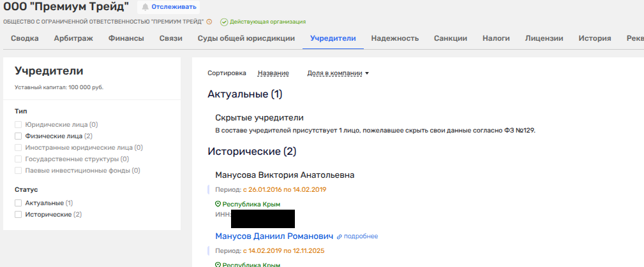Viewport: 644px width, 267px height.
Task: Click the chain link icon near подробнее
Action: click(340, 236)
